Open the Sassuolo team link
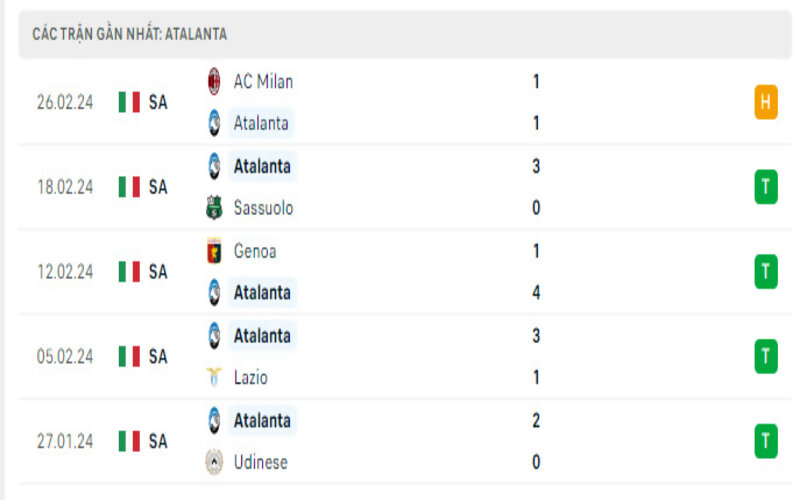 [263, 208]
